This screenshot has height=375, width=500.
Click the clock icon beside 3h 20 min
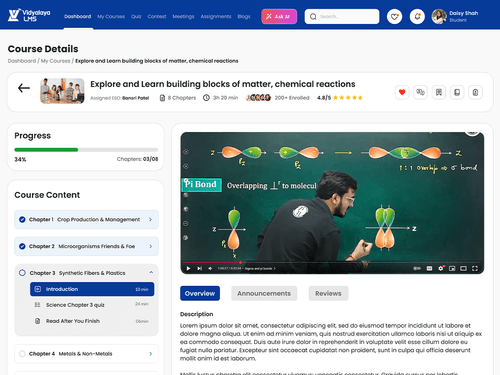point(206,98)
